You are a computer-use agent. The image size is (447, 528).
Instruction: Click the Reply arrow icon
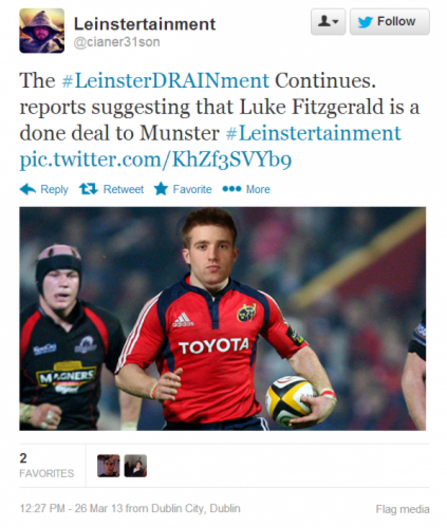(28, 189)
